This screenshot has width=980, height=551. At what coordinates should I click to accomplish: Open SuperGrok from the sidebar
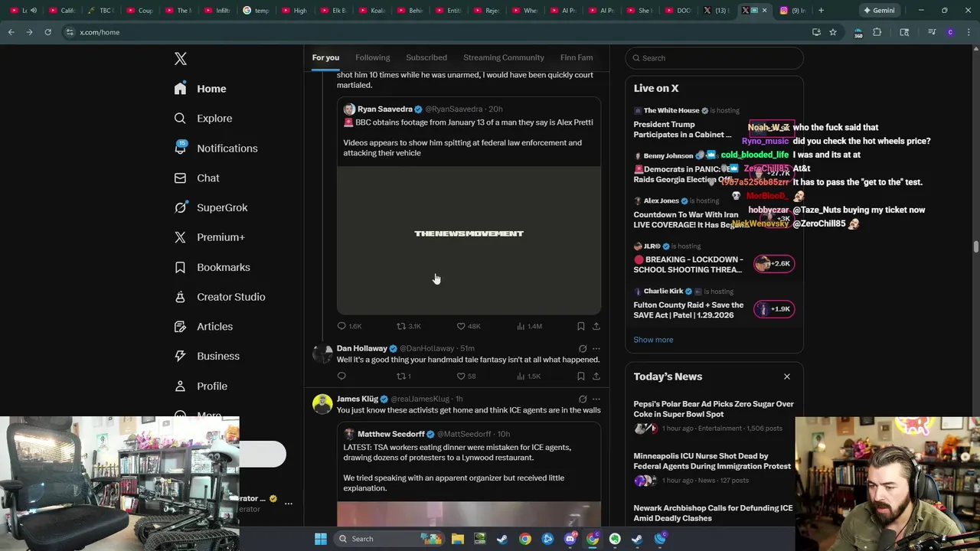coord(211,207)
